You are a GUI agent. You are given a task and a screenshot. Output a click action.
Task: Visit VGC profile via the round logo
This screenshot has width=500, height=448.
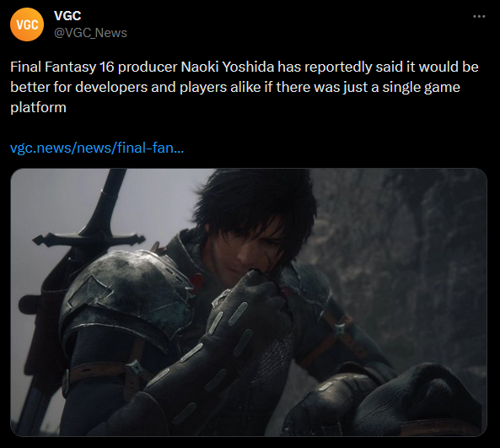pyautogui.click(x=27, y=24)
